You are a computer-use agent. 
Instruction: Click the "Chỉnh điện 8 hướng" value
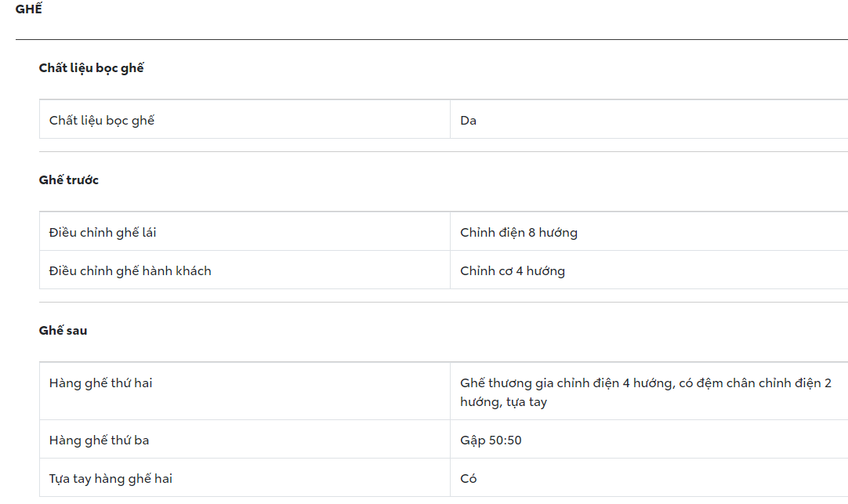click(519, 233)
